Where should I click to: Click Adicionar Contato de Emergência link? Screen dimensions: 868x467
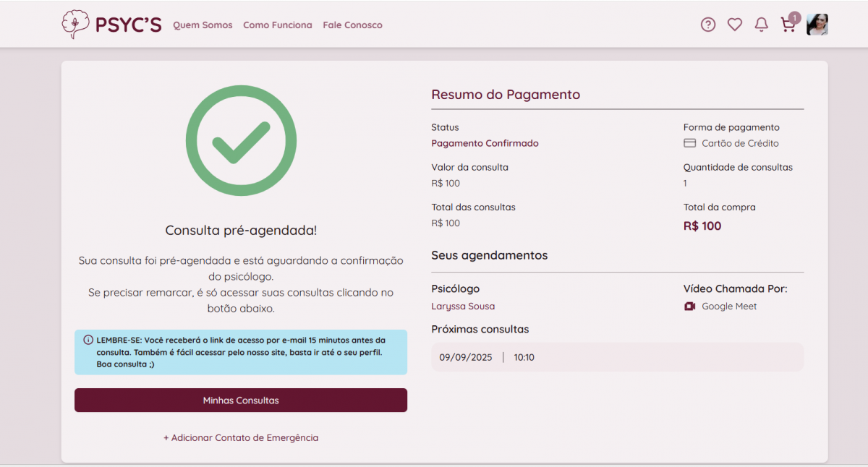pos(241,438)
